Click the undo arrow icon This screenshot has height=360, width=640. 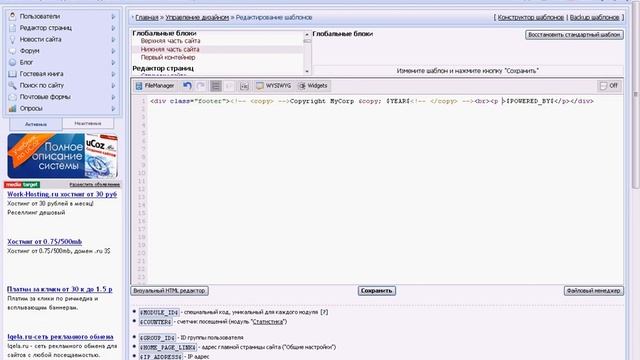click(187, 86)
